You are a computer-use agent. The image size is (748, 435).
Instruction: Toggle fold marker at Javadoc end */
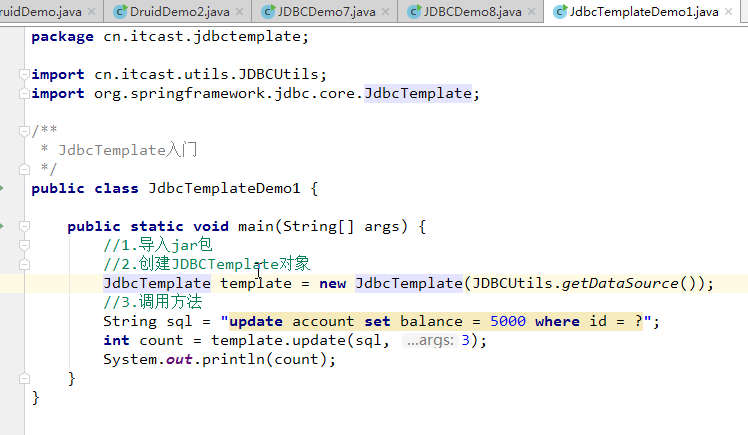(x=24, y=169)
